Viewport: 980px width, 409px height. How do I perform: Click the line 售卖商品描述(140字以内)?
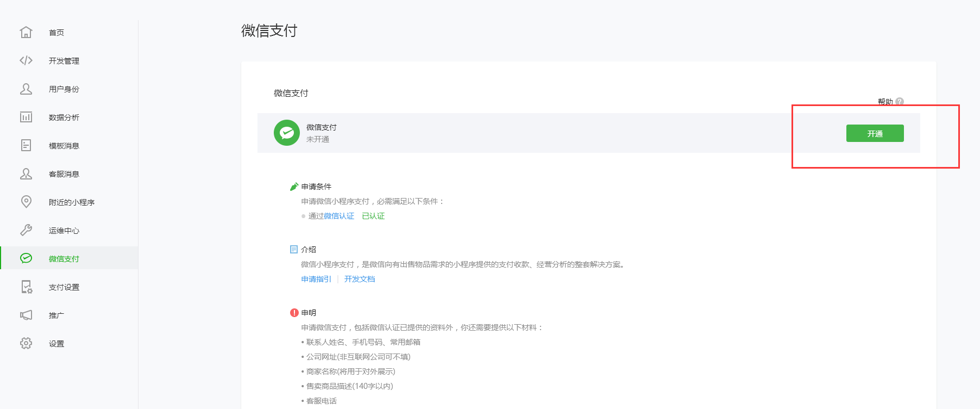pos(350,386)
